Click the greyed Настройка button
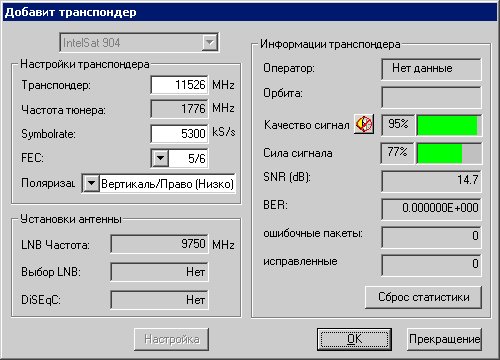 (x=172, y=339)
